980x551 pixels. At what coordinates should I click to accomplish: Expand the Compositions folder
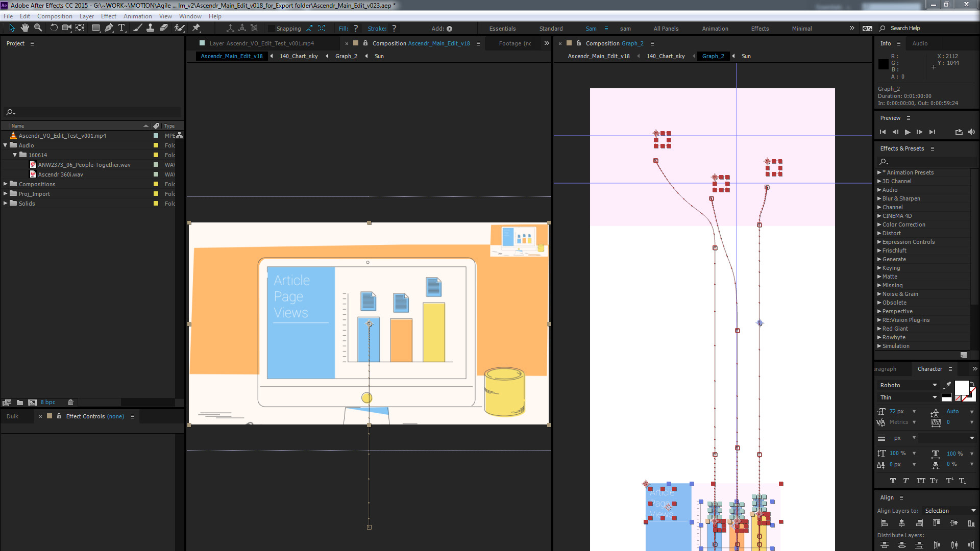tap(6, 184)
